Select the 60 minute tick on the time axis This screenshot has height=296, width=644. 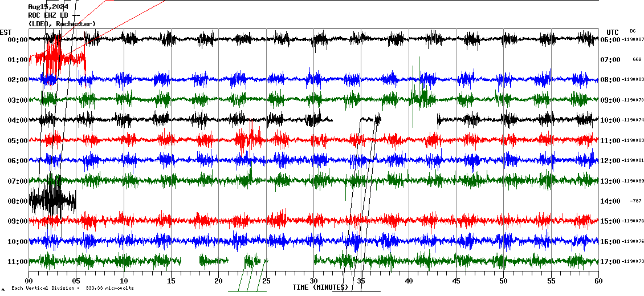(598, 281)
